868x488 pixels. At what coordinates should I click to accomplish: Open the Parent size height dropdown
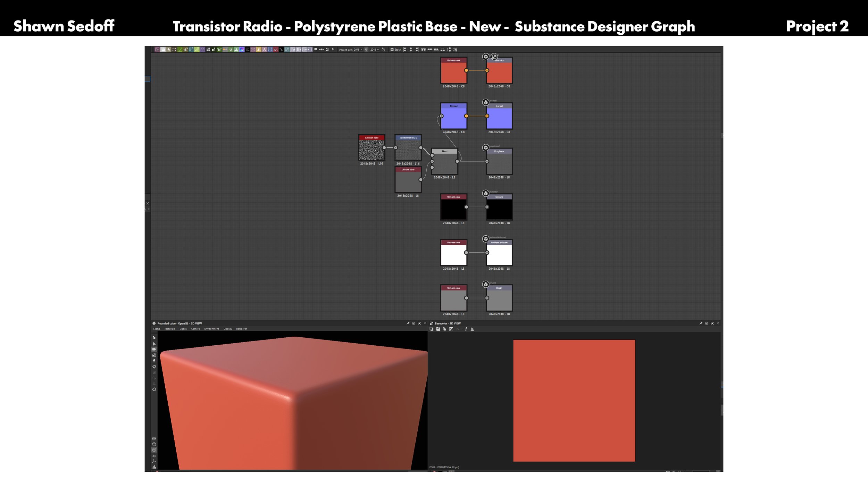375,50
